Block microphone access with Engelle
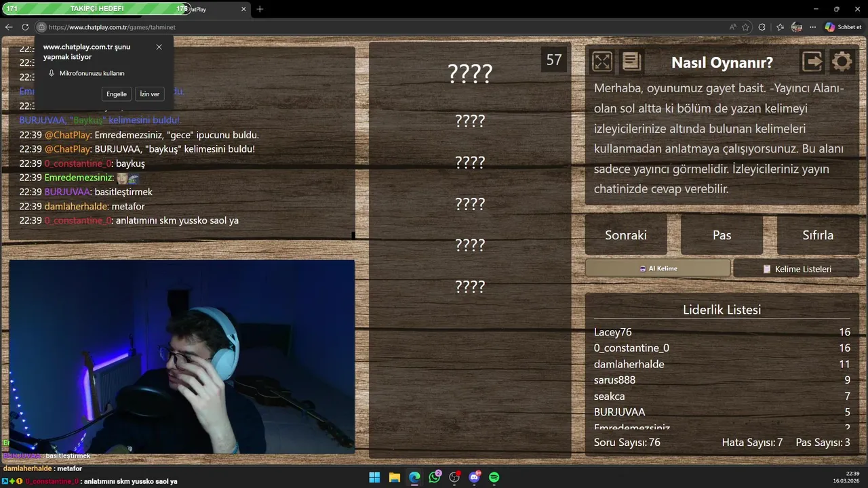The image size is (868, 488). [117, 94]
